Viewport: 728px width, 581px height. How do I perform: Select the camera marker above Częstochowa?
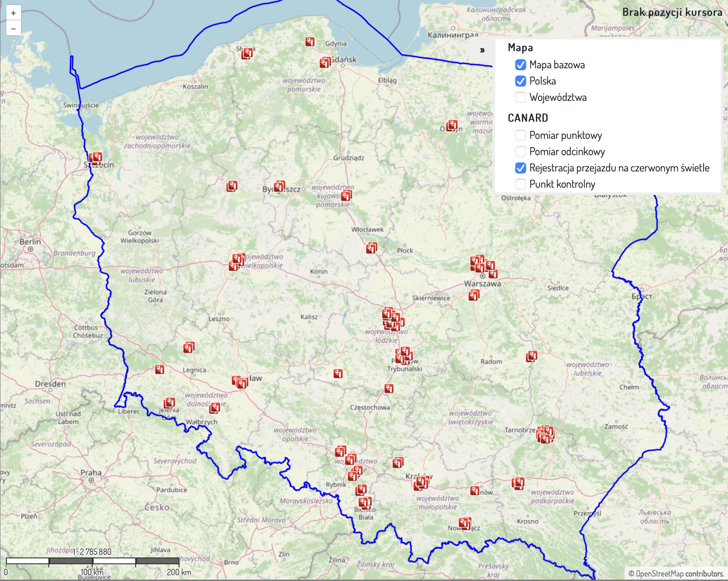389,388
